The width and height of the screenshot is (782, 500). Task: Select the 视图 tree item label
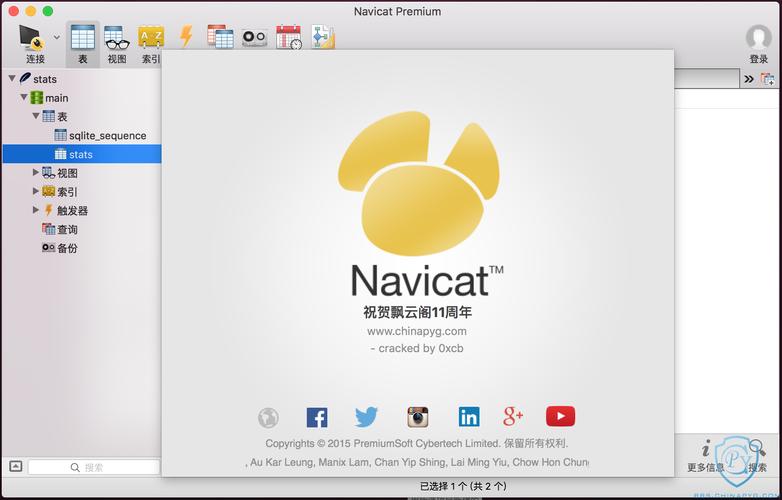point(67,173)
